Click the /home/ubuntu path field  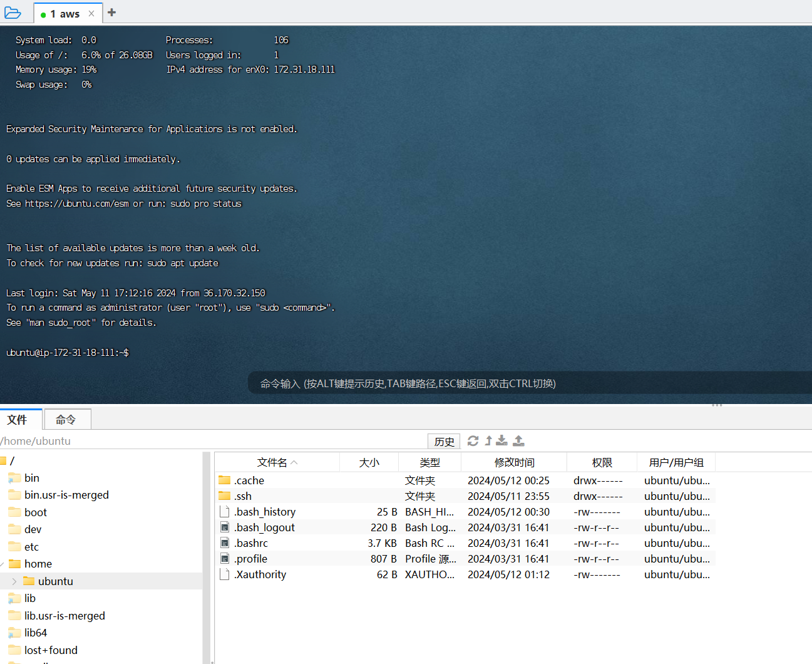click(x=213, y=441)
